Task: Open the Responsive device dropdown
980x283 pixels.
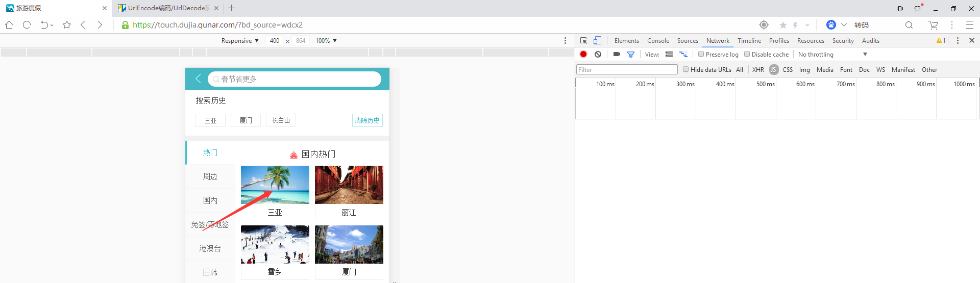Action: coord(240,41)
